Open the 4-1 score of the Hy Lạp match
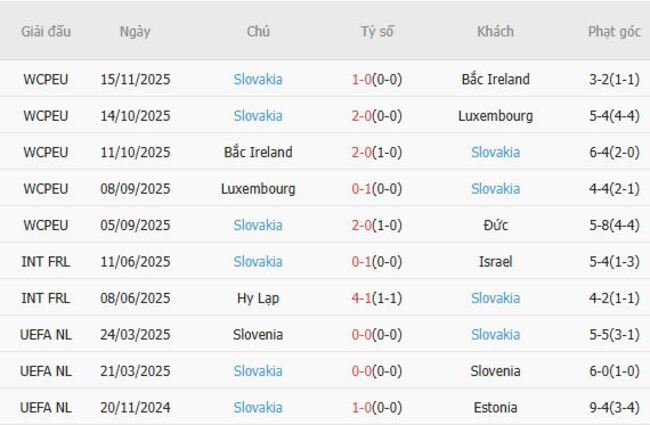Image resolution: width=650 pixels, height=425 pixels. tap(377, 298)
